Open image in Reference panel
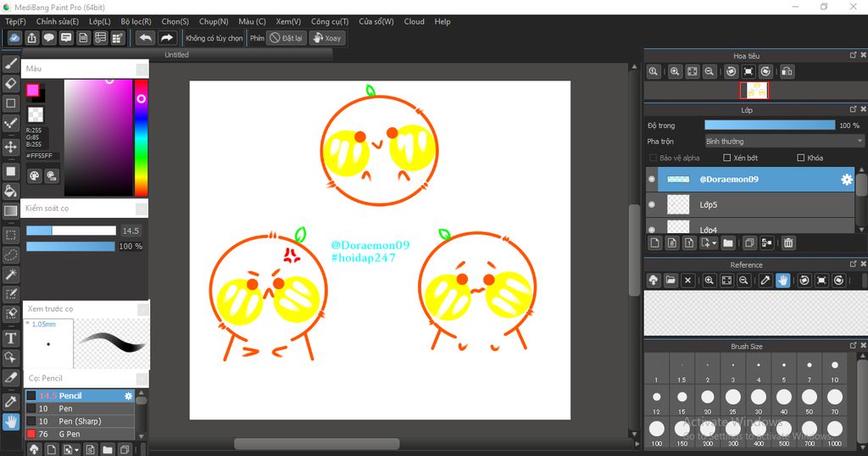The width and height of the screenshot is (868, 456). pyautogui.click(x=671, y=280)
